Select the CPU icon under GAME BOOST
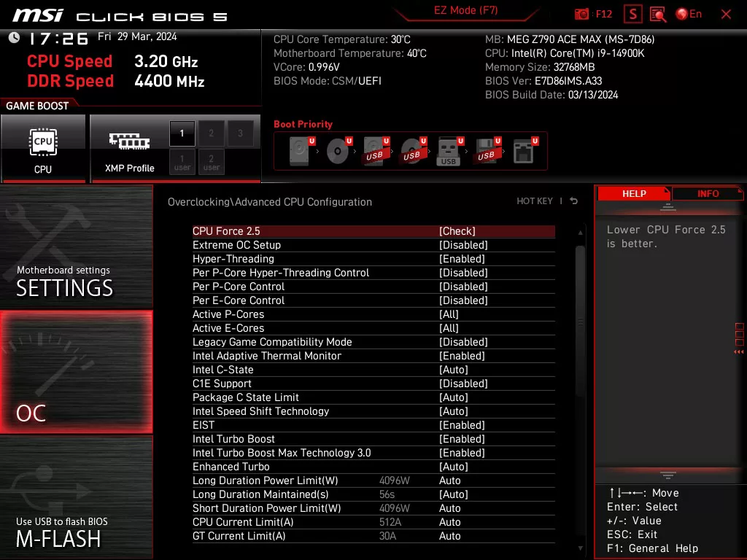 43,142
